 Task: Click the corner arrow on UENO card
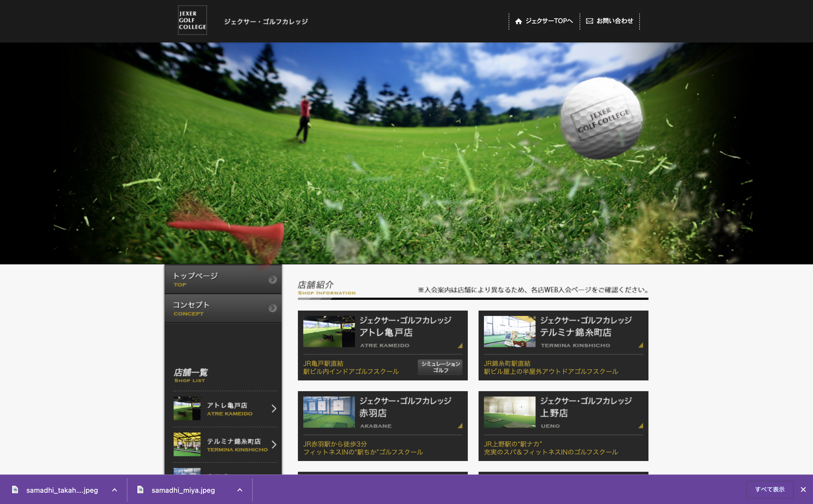(x=641, y=426)
